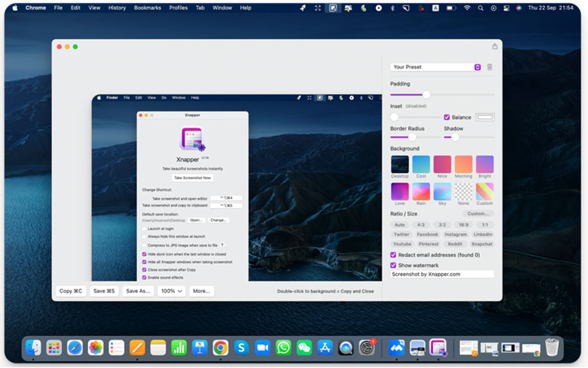Open the Trash in the Dock

click(551, 348)
